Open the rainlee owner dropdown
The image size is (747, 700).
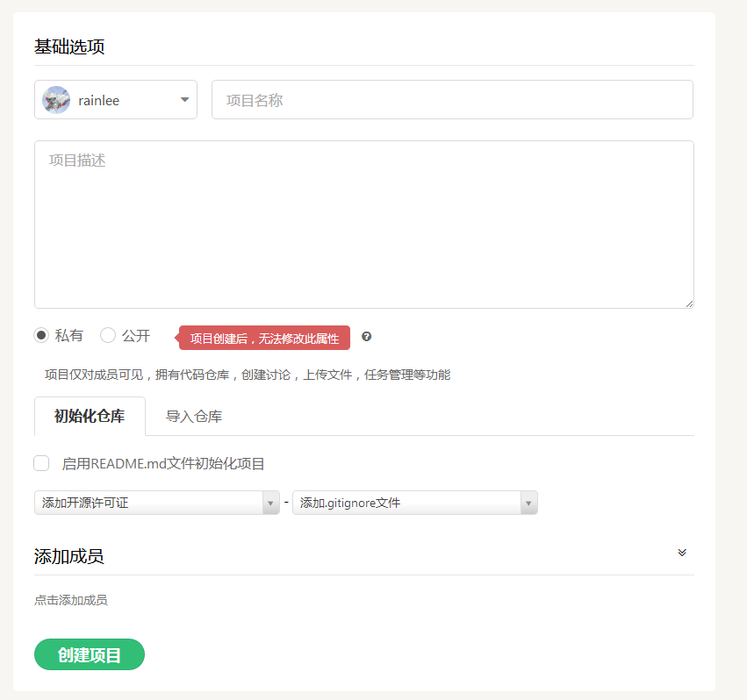(x=116, y=99)
